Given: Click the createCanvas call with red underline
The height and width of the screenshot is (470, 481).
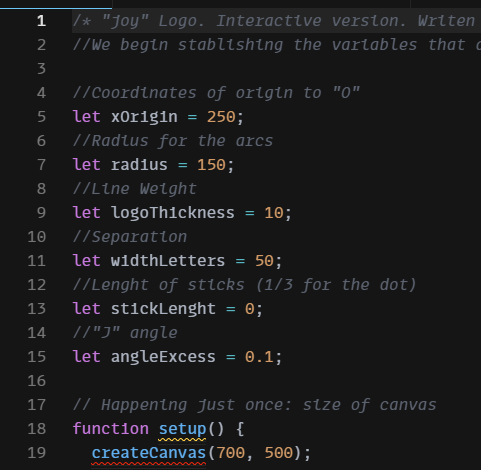Looking at the screenshot, I should click(149, 453).
